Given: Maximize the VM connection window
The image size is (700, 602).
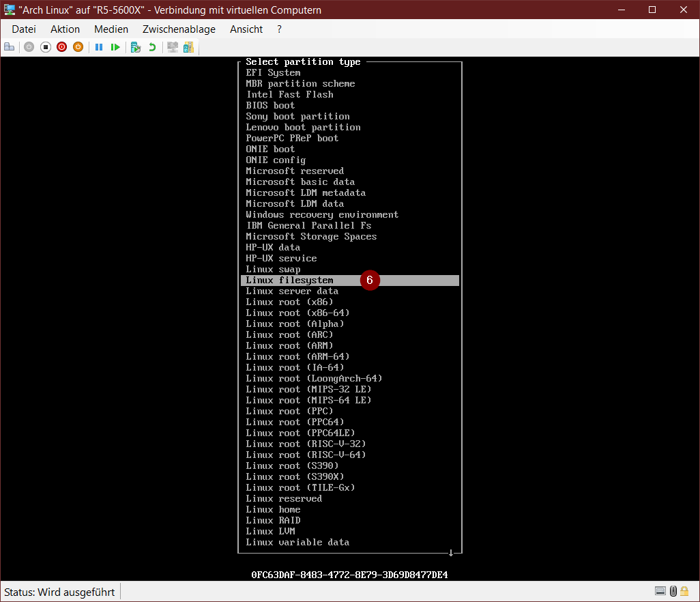Looking at the screenshot, I should pyautogui.click(x=652, y=10).
